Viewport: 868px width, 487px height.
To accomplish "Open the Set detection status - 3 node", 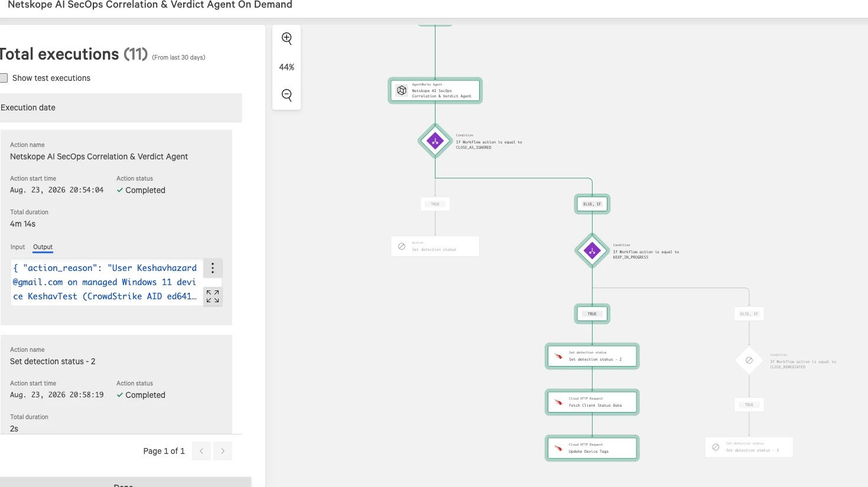I will pyautogui.click(x=749, y=447).
